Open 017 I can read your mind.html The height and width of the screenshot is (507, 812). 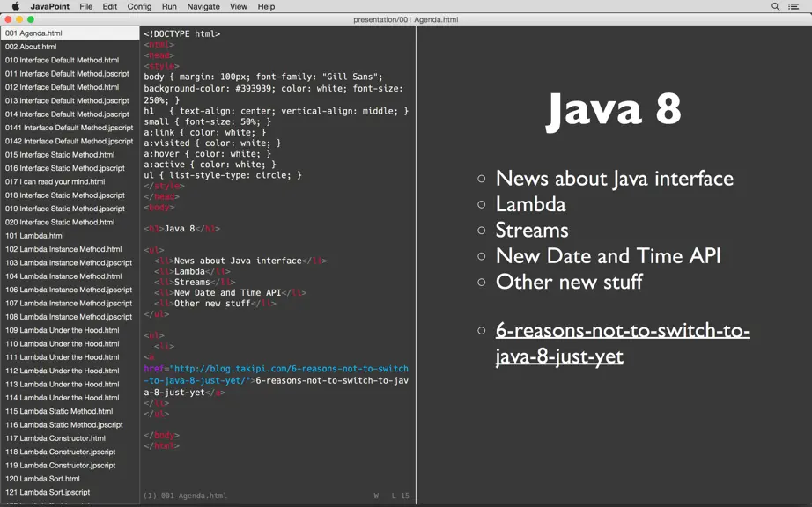70,181
